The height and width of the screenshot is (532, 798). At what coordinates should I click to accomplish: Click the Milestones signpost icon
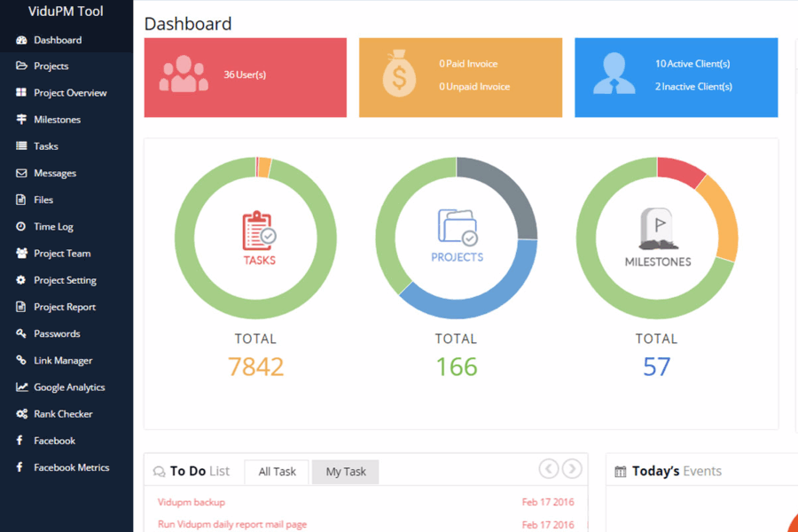[x=21, y=119]
